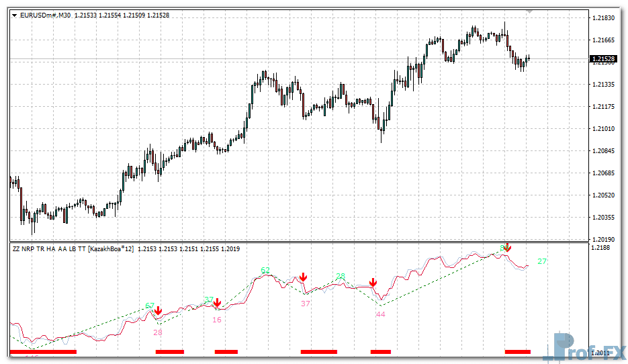Select the red bar below label 28

pyautogui.click(x=169, y=351)
